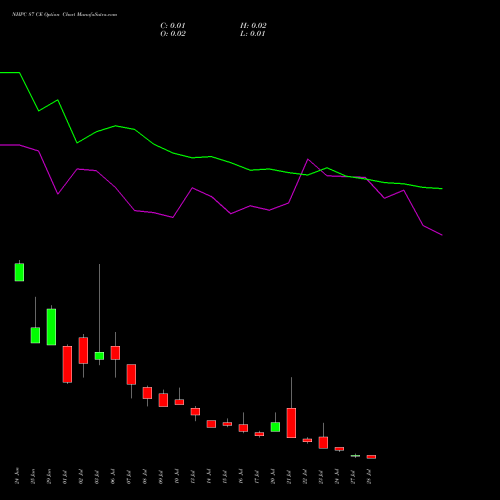Image resolution: width=500 pixels, height=500 pixels.
Task: Select the 06 Jul date label
Action: (x=113, y=476)
